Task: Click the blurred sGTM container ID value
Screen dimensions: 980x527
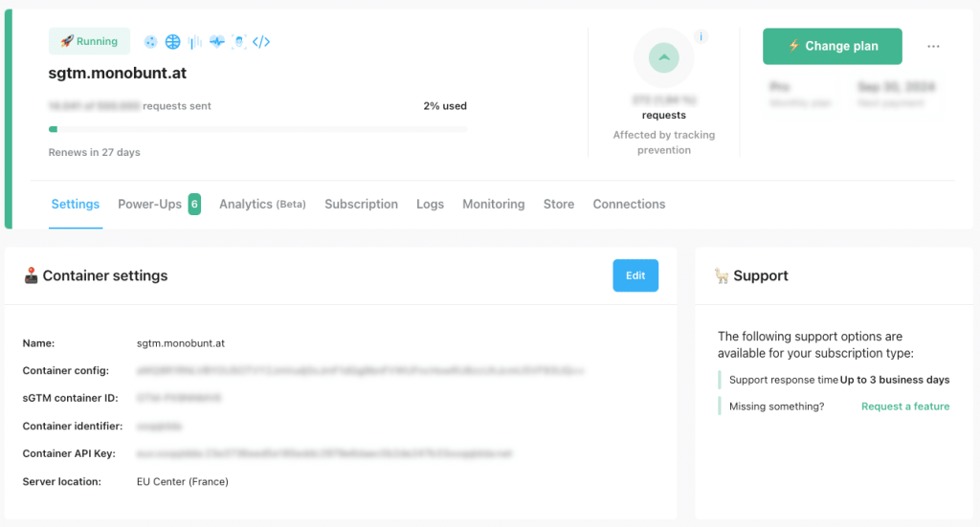Action: [x=179, y=399]
